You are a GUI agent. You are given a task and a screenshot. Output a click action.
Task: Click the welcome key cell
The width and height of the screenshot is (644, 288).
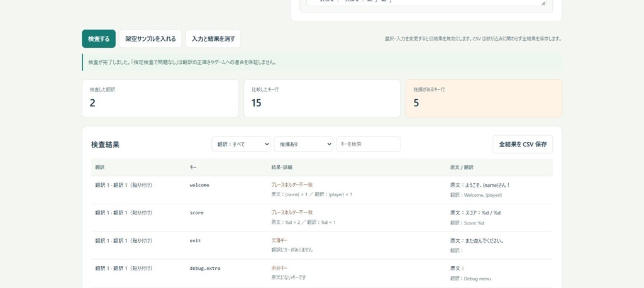(199, 186)
